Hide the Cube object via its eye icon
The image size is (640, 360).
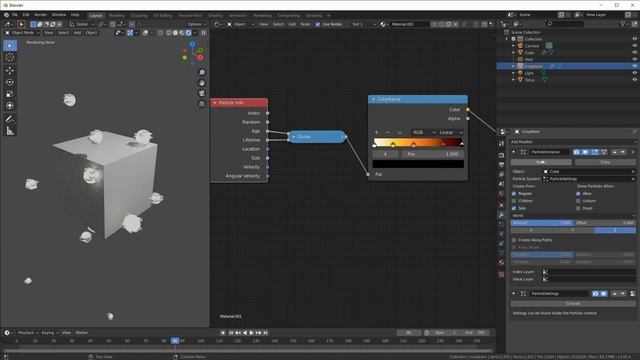(x=634, y=52)
